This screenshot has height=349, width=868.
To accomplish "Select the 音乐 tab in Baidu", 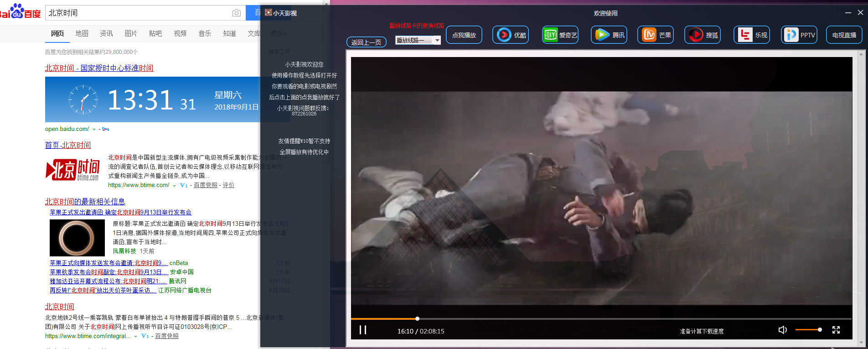I will click(205, 33).
